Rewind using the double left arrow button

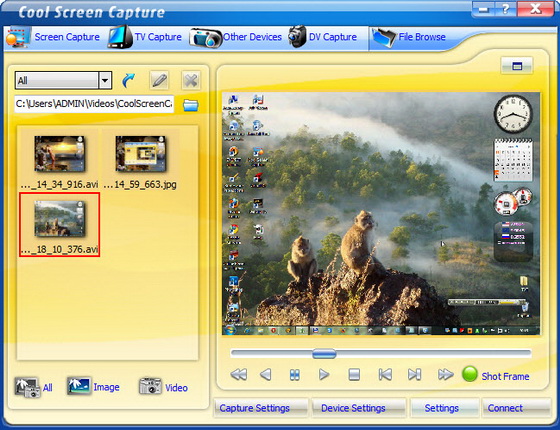tap(239, 375)
